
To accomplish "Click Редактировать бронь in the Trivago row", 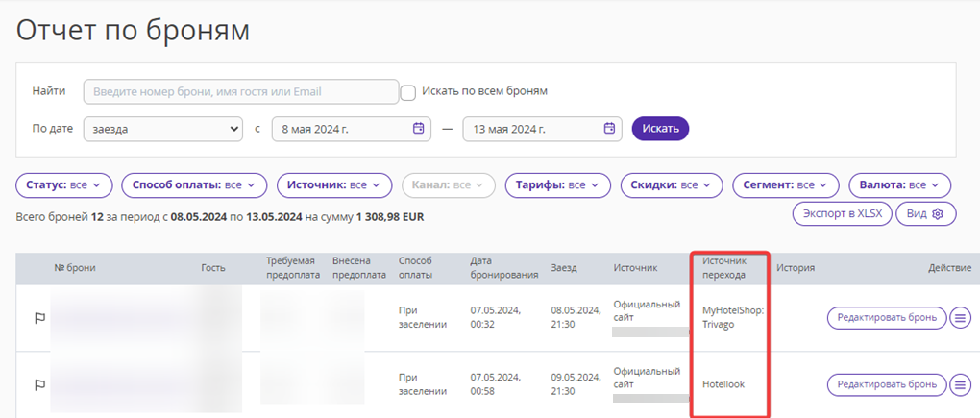I will (887, 318).
